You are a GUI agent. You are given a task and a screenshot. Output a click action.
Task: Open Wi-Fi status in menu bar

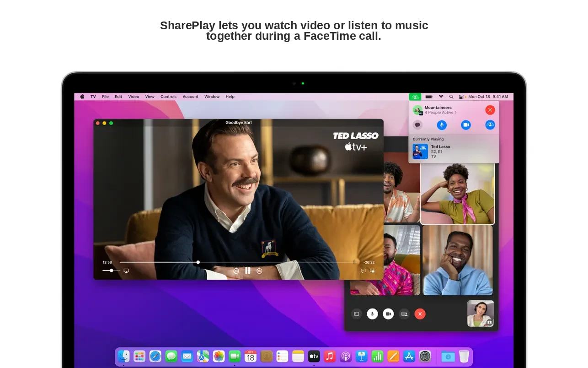[x=441, y=97]
